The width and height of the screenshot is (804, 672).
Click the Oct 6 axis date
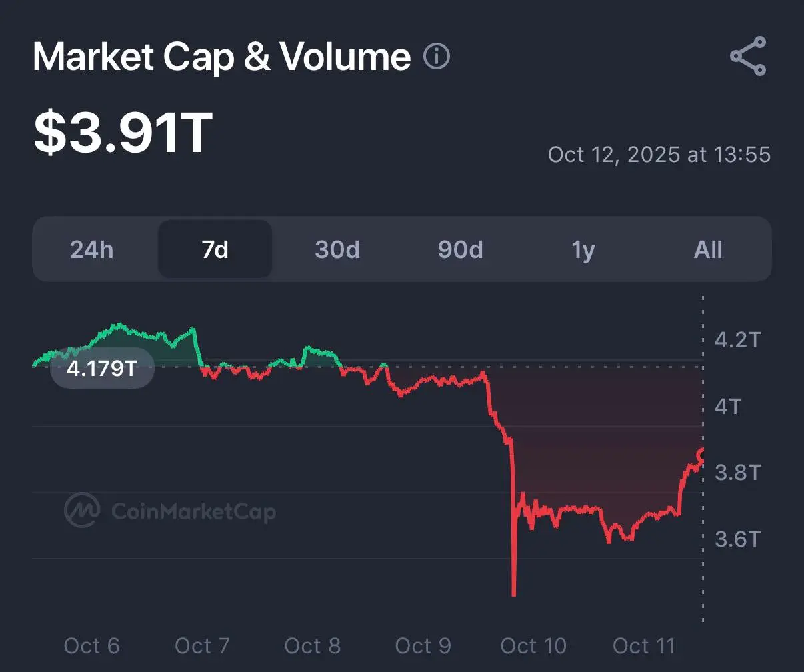coord(91,645)
